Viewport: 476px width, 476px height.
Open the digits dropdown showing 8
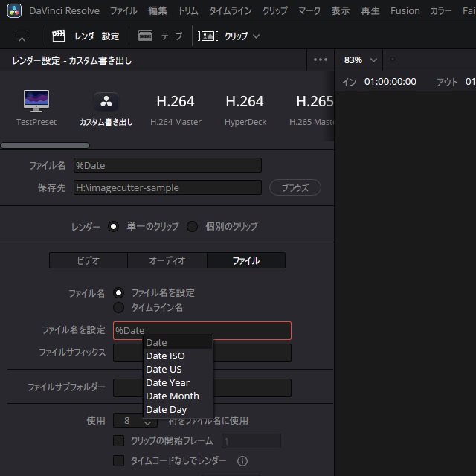click(135, 421)
